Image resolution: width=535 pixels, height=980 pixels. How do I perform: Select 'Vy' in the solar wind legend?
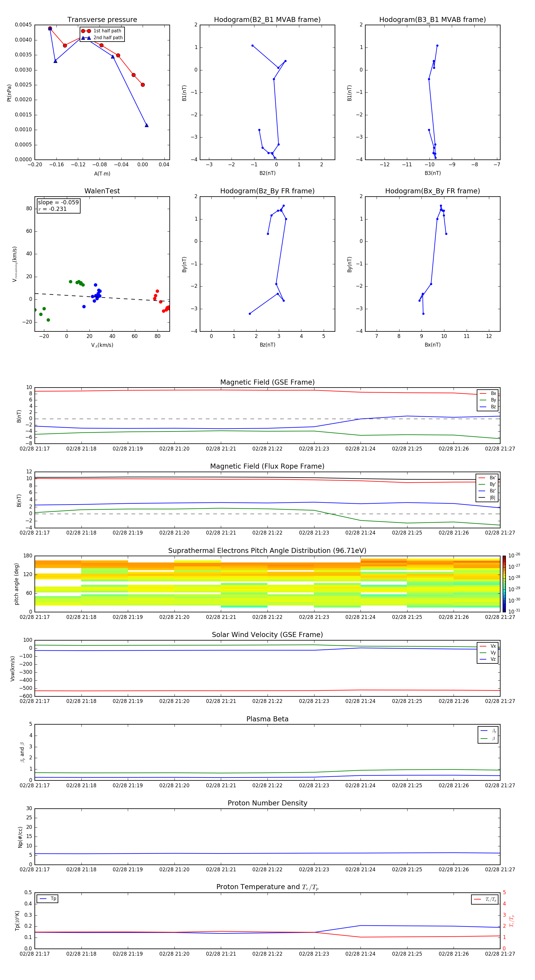pyautogui.click(x=488, y=653)
